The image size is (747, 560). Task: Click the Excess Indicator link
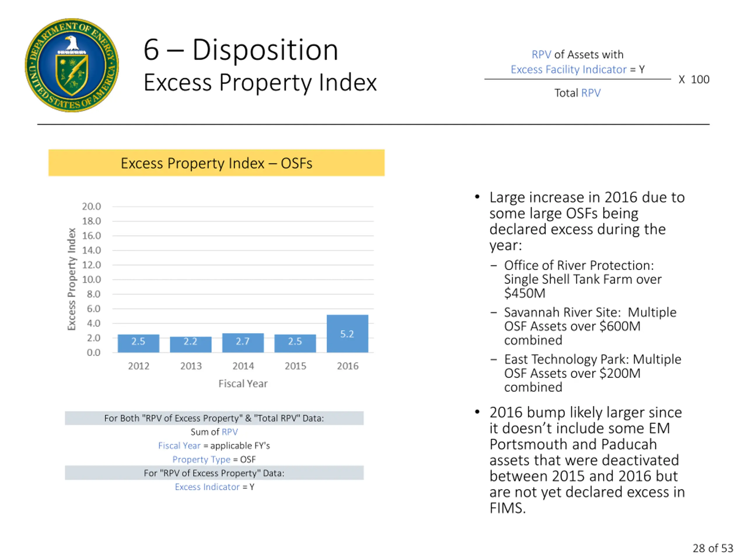click(x=207, y=487)
